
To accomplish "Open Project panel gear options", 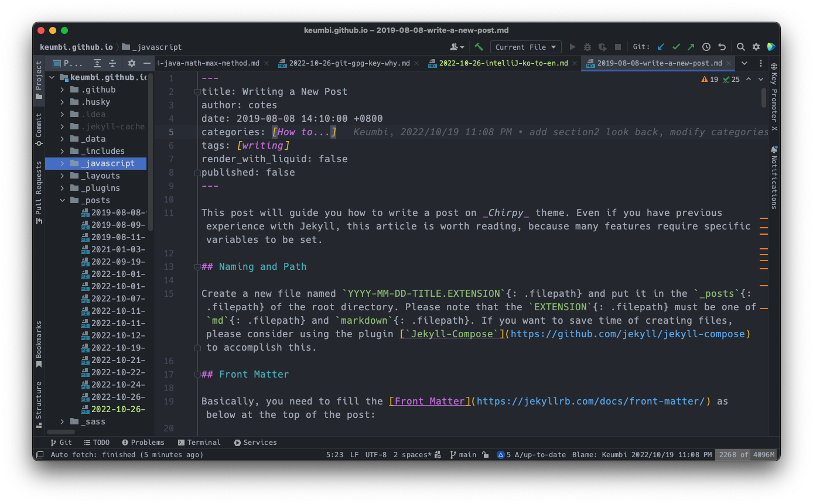I will (x=132, y=63).
